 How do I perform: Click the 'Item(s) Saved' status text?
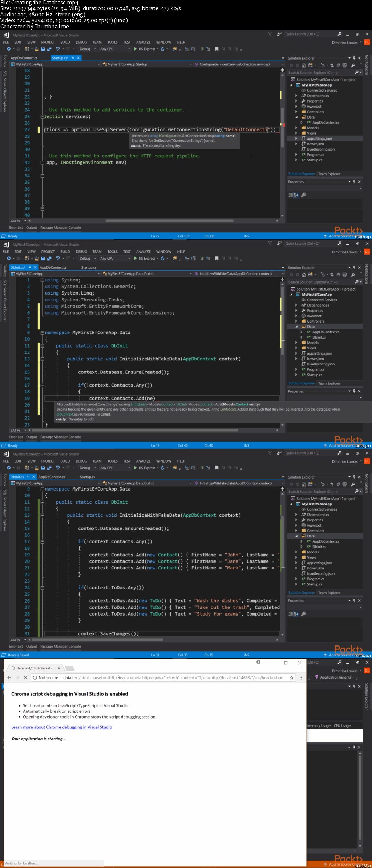click(19, 655)
